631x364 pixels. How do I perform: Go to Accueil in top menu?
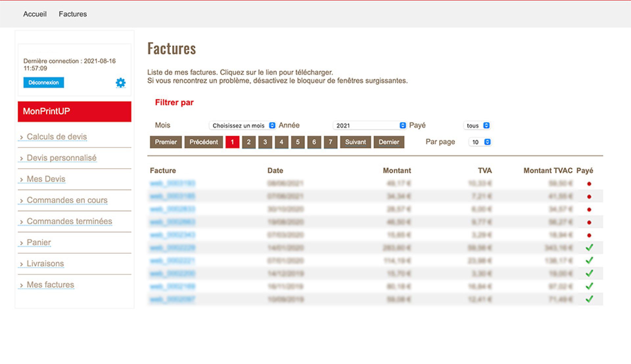pyautogui.click(x=35, y=14)
